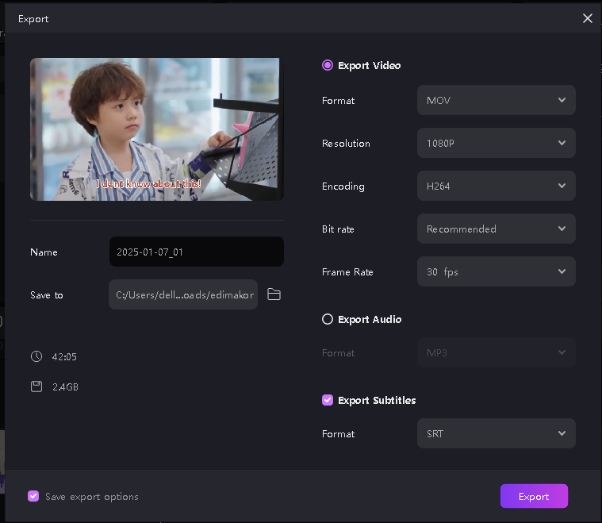The height and width of the screenshot is (523, 602).
Task: Select the Export Audio radio button
Action: [327, 319]
